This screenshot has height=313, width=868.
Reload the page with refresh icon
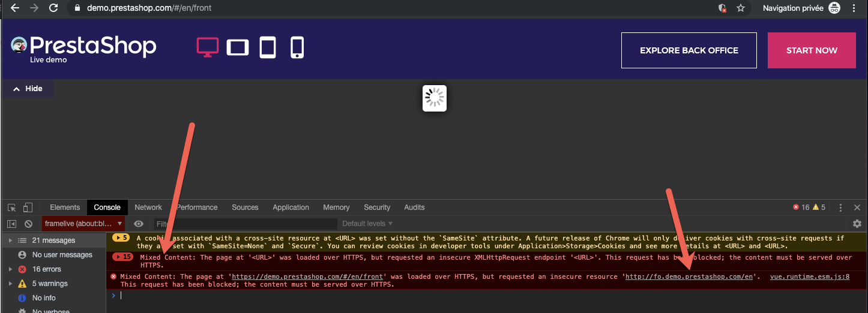(x=53, y=8)
